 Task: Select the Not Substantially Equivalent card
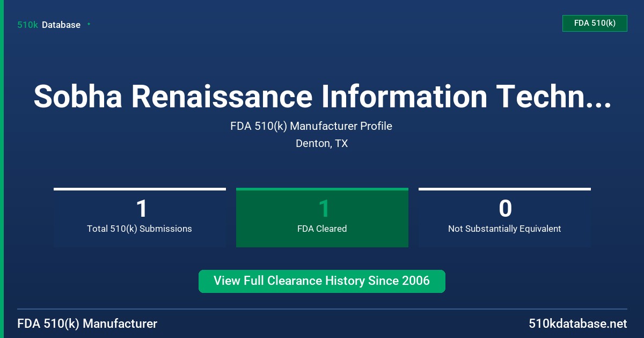point(504,217)
